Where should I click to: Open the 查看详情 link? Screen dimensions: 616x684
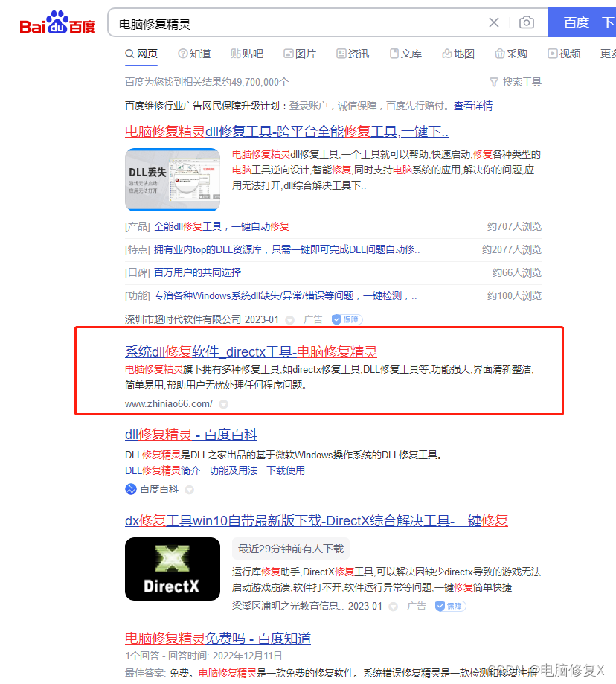coord(473,106)
